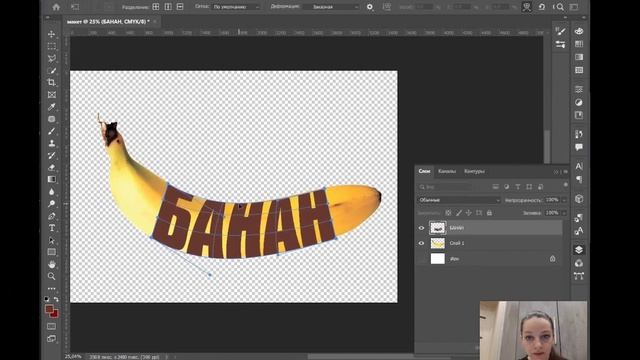Select the Gradient tool

click(51, 179)
